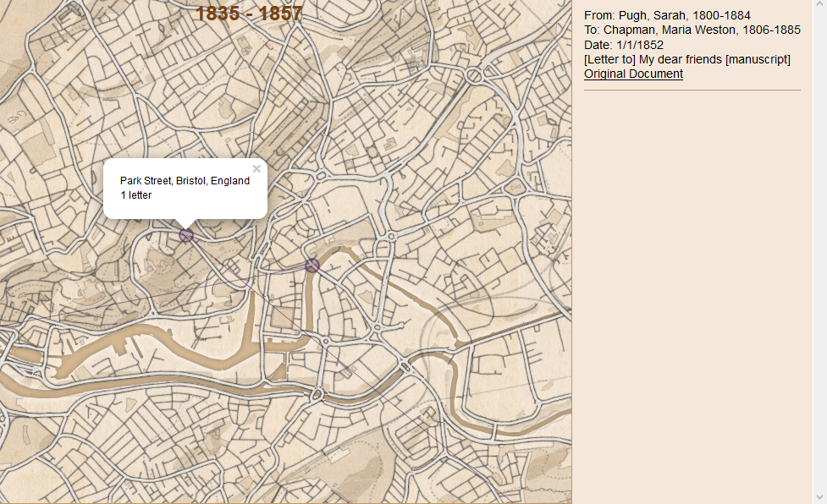Click the pointer tip of the popup bubble
The height and width of the screenshot is (504, 827).
tap(185, 225)
